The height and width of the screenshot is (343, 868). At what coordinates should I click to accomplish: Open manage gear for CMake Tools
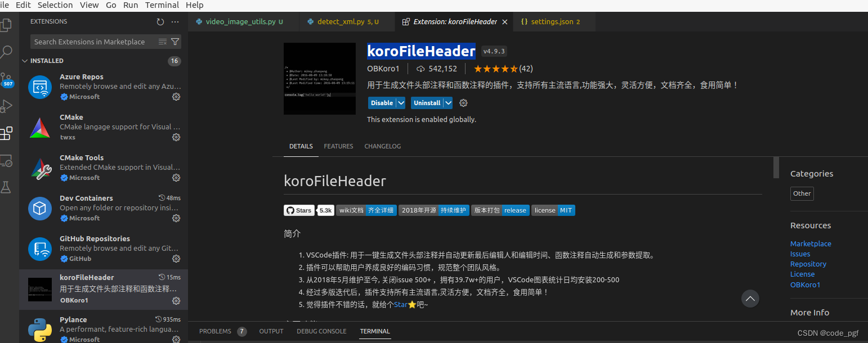click(x=176, y=178)
